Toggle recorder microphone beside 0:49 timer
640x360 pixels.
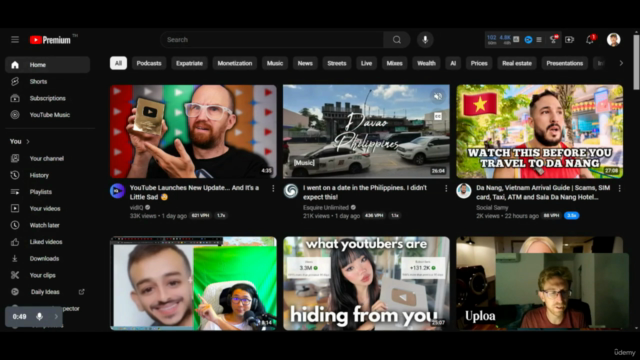[40, 317]
